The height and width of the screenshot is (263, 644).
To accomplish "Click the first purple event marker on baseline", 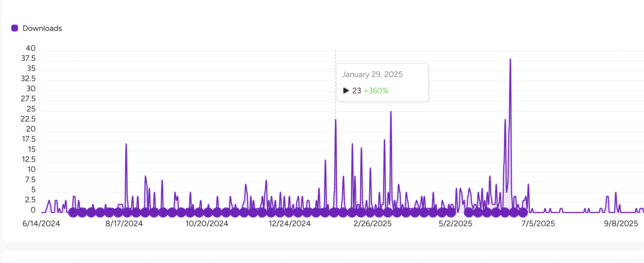I will [x=73, y=212].
